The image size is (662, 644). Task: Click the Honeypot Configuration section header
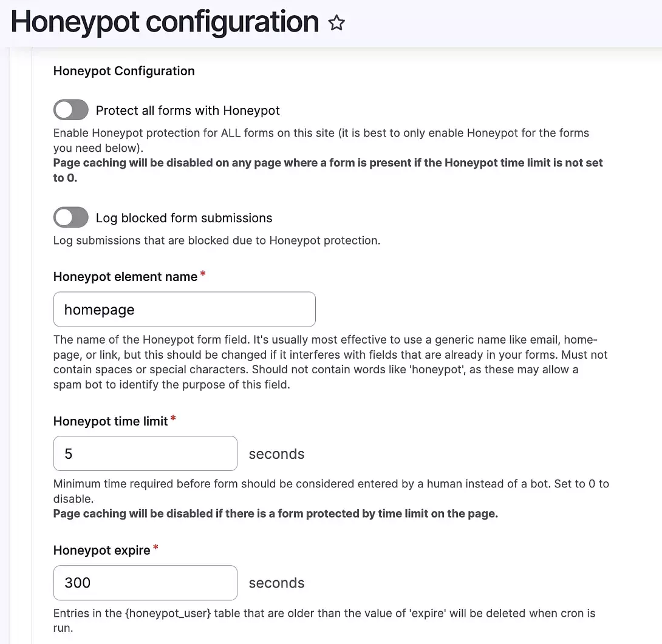coord(124,71)
